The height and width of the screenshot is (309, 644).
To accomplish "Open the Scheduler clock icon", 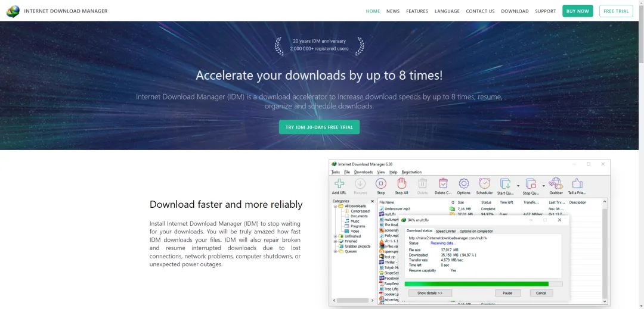I will pos(484,184).
